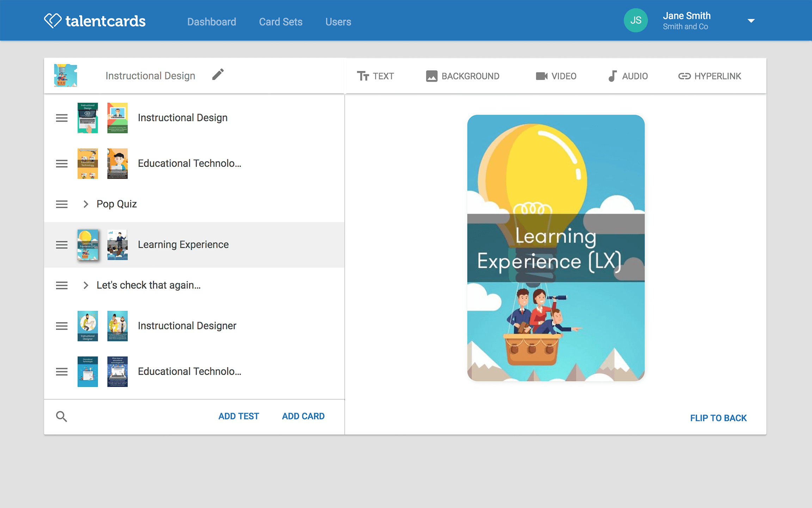
Task: Grab drag handle of Instructional Design card
Action: tap(62, 118)
